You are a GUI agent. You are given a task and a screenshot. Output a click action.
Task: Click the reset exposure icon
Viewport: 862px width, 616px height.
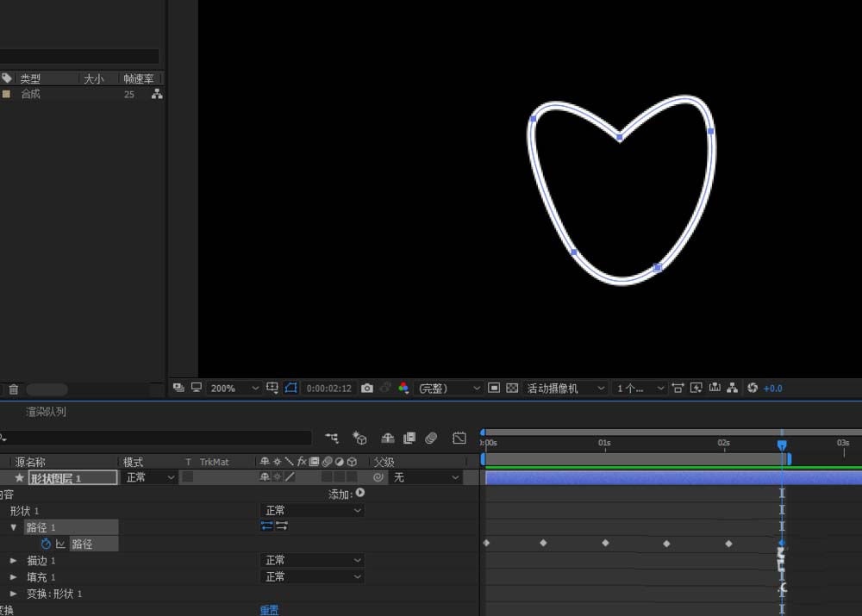point(753,389)
